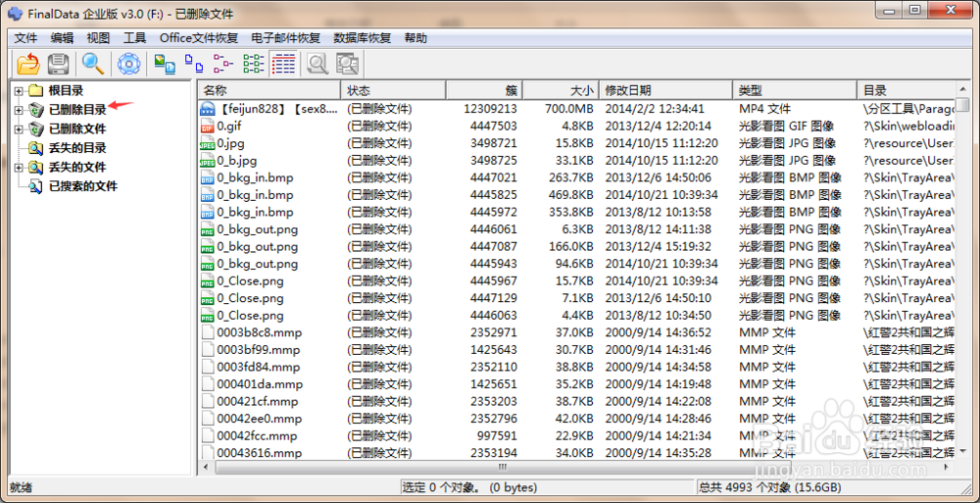Click the MP4 file icon for feijun828 row

(208, 109)
